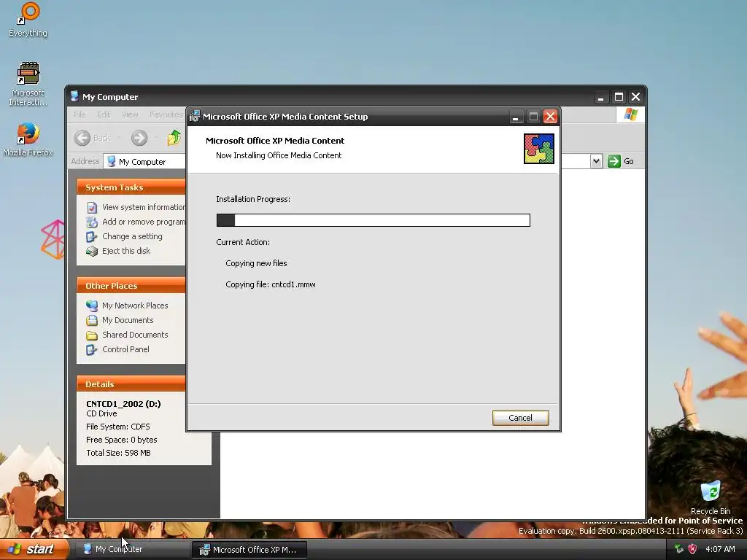Click the red security shield tray icon
Image resolution: width=747 pixels, height=560 pixels.
pyautogui.click(x=693, y=549)
